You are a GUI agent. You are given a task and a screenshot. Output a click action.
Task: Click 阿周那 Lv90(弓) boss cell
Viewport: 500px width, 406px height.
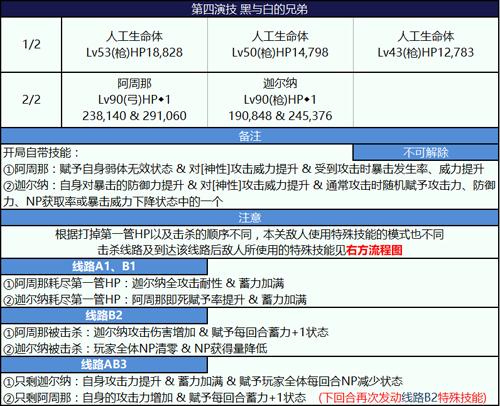pyautogui.click(x=134, y=100)
